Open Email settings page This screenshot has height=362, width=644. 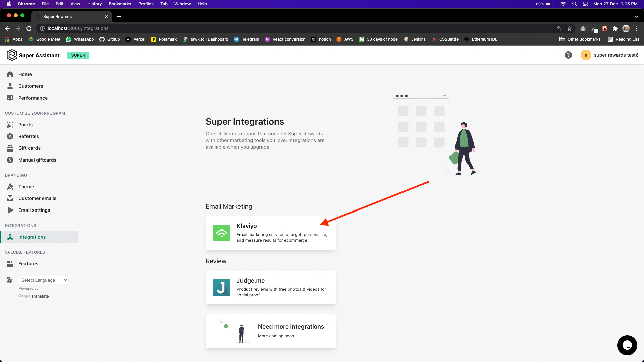tap(34, 210)
